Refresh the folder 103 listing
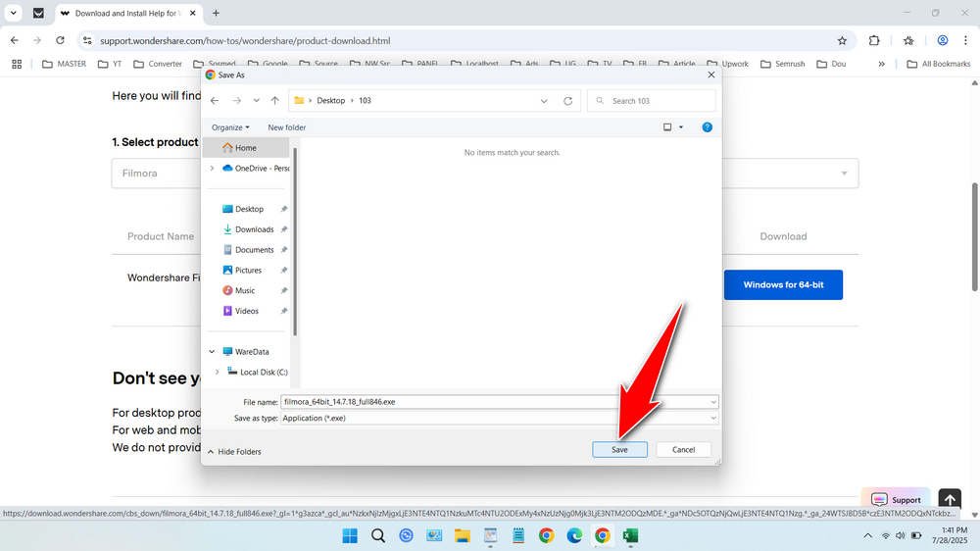The width and height of the screenshot is (980, 551). (x=567, y=101)
